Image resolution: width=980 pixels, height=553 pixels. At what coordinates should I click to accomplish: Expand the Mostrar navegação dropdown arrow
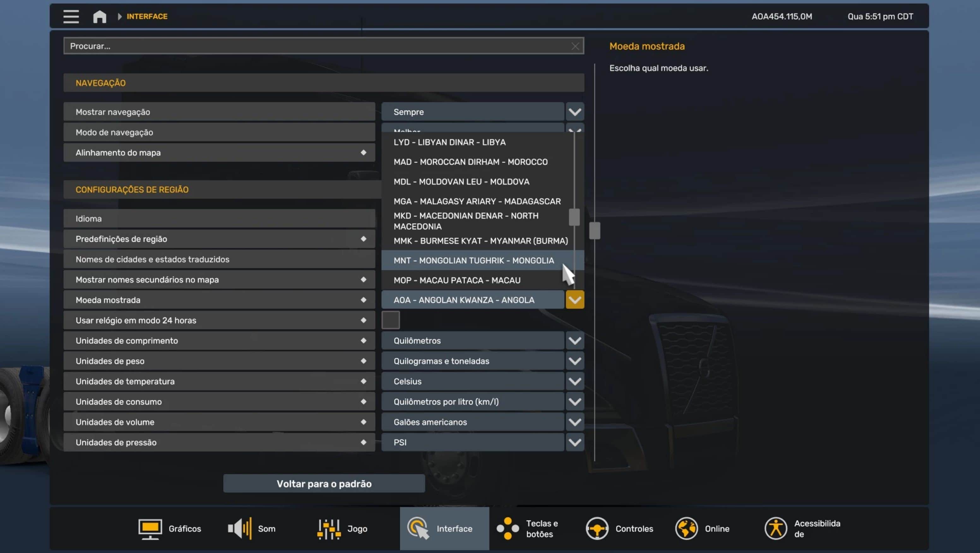click(x=574, y=112)
